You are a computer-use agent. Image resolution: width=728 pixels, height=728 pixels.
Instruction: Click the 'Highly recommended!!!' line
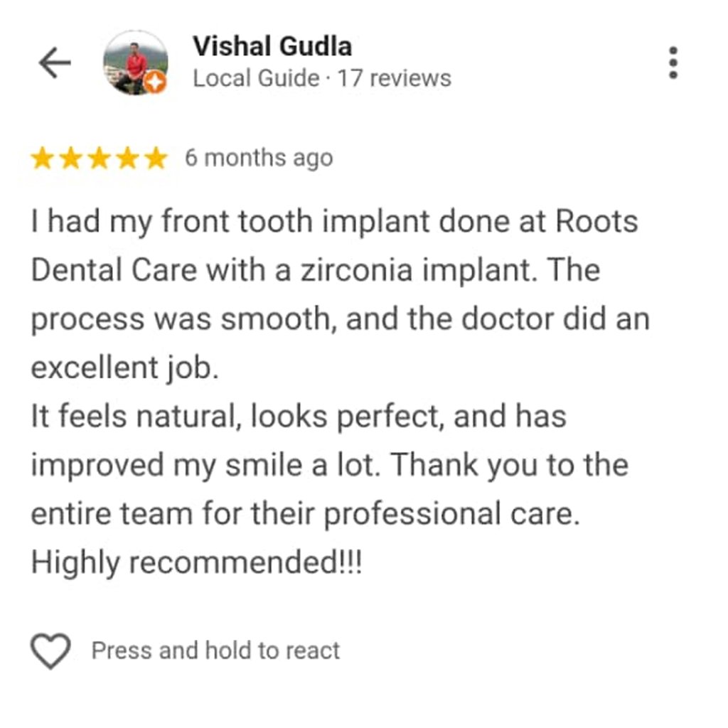tap(196, 563)
